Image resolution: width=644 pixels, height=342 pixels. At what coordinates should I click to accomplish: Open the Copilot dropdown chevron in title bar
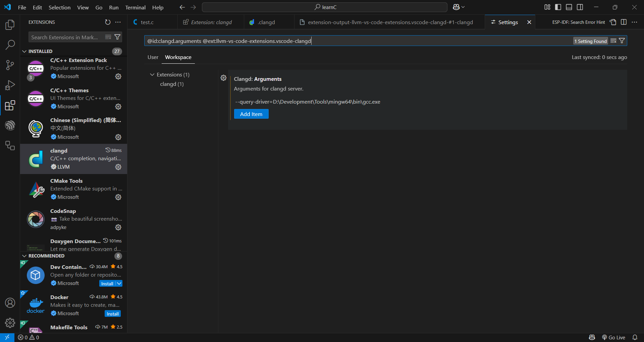pyautogui.click(x=463, y=7)
